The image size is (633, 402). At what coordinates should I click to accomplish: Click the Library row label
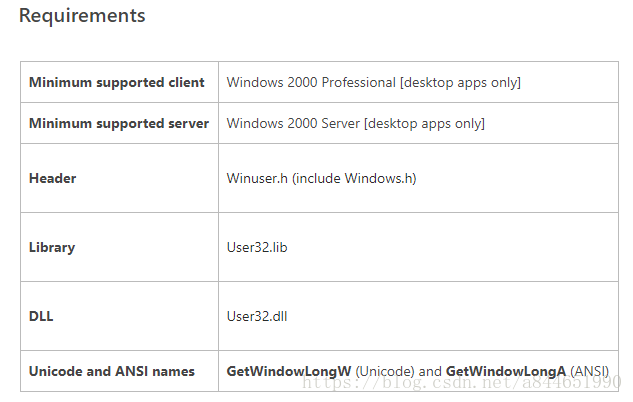click(x=52, y=247)
